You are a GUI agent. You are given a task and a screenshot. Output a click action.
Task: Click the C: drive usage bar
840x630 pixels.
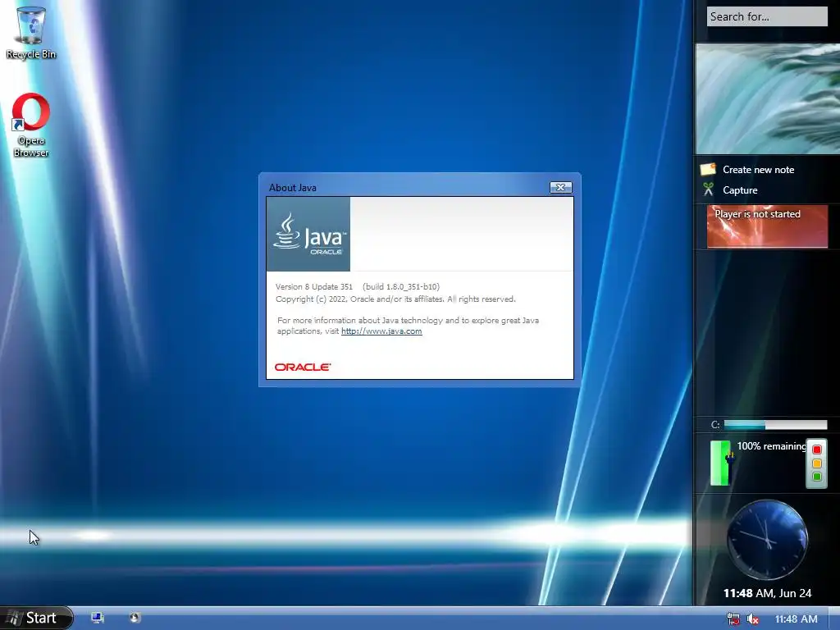(x=775, y=425)
